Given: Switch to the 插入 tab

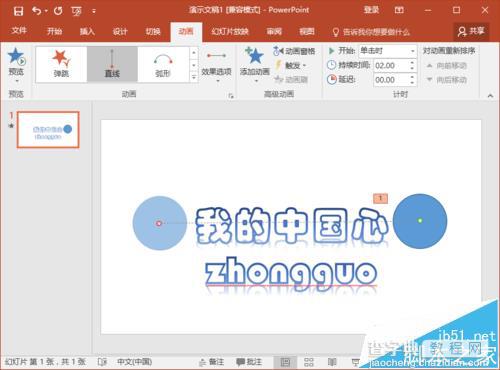Looking at the screenshot, I should pos(87,32).
